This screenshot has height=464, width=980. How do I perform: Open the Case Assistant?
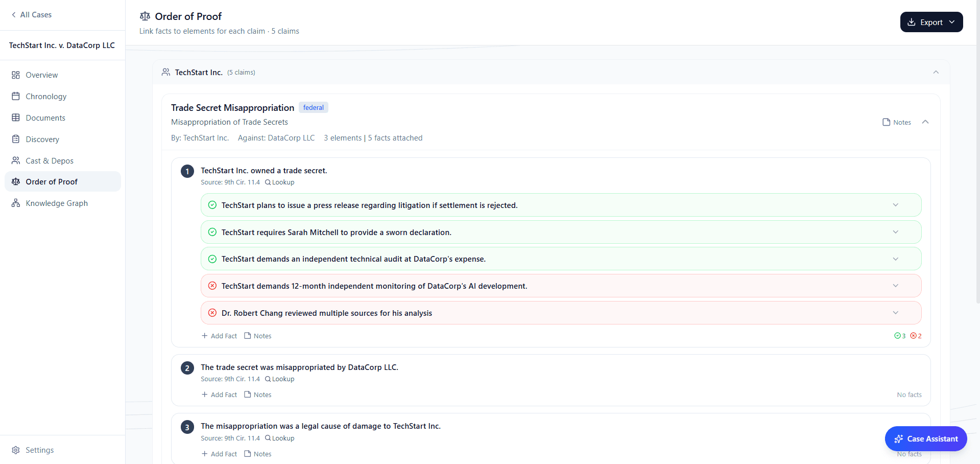925,439
